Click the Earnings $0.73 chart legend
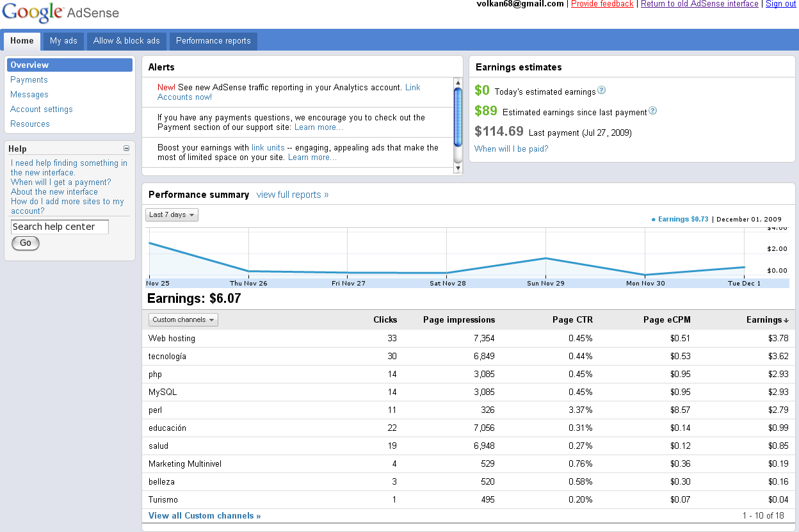Image resolution: width=799 pixels, height=532 pixels. pyautogui.click(x=680, y=219)
